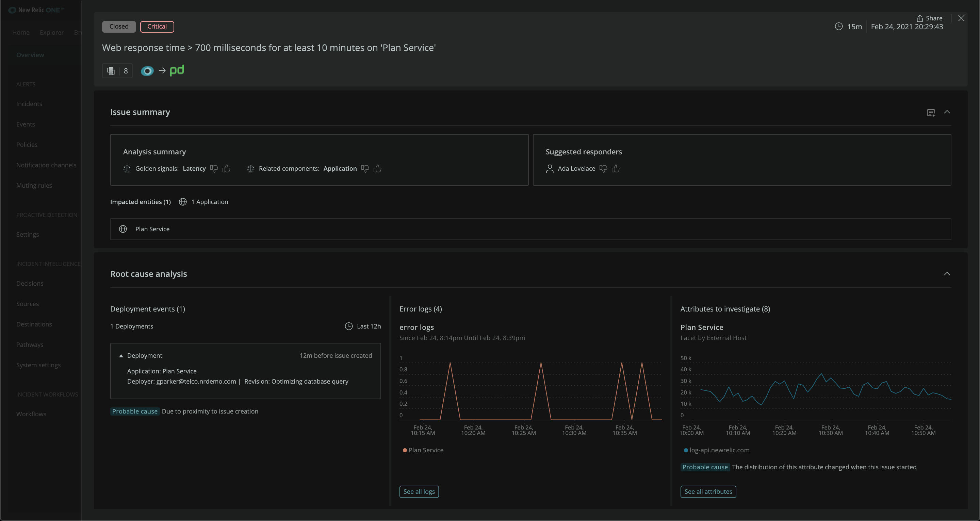Click the PagerDuty pd destination icon
This screenshot has width=980, height=521.
point(177,70)
